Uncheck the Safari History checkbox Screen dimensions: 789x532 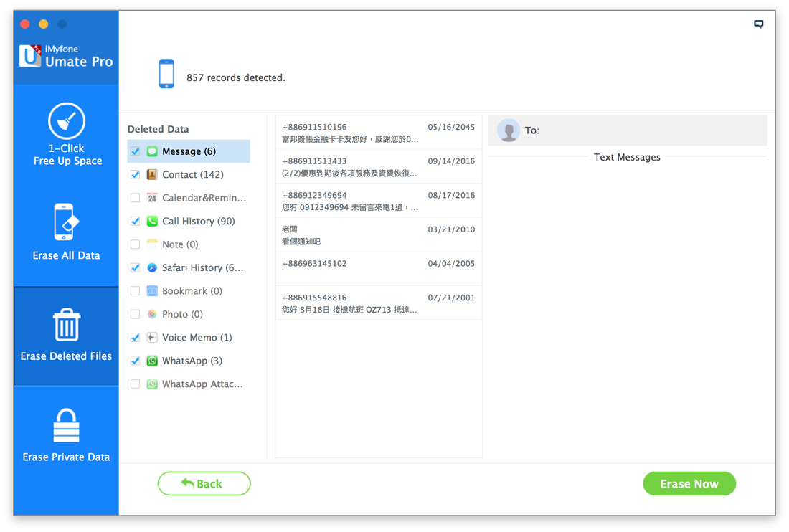135,267
